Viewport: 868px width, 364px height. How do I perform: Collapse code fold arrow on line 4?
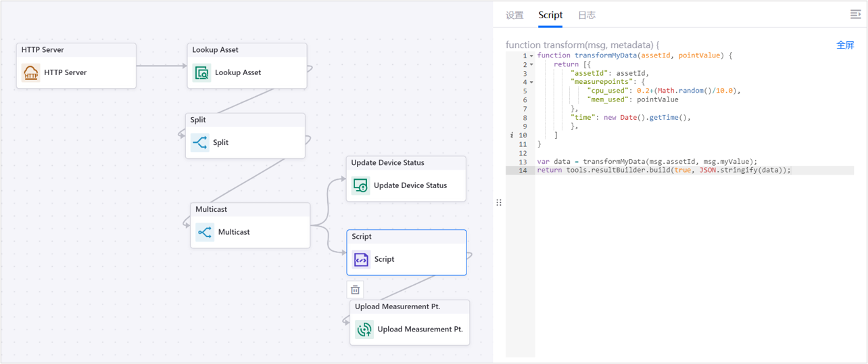[531, 83]
